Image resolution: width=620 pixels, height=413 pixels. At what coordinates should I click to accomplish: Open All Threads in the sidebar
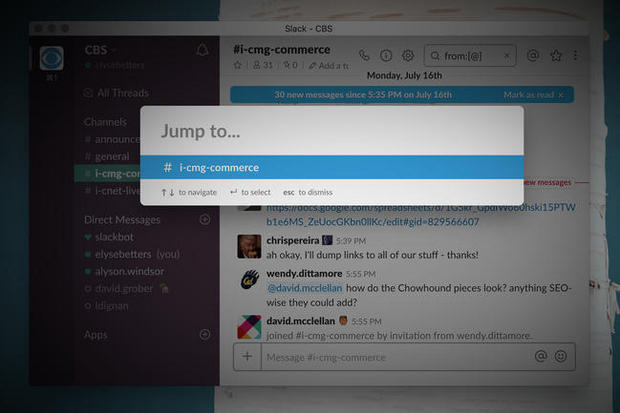(x=117, y=93)
